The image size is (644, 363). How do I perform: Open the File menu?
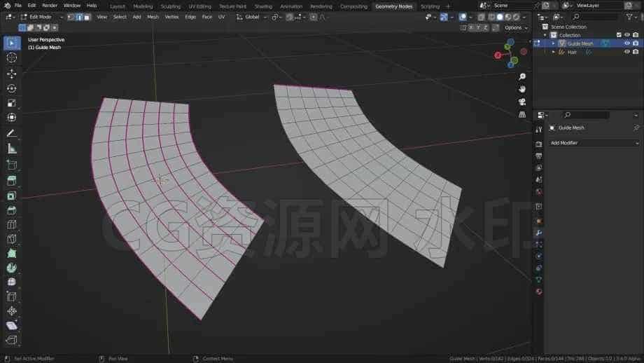tap(17, 6)
